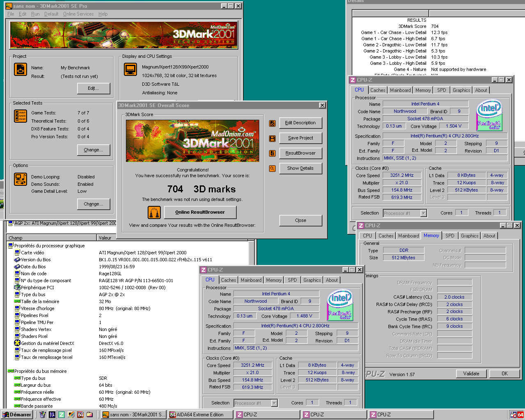Click the Selected Tests checklist icon

pyautogui.click(x=21, y=116)
